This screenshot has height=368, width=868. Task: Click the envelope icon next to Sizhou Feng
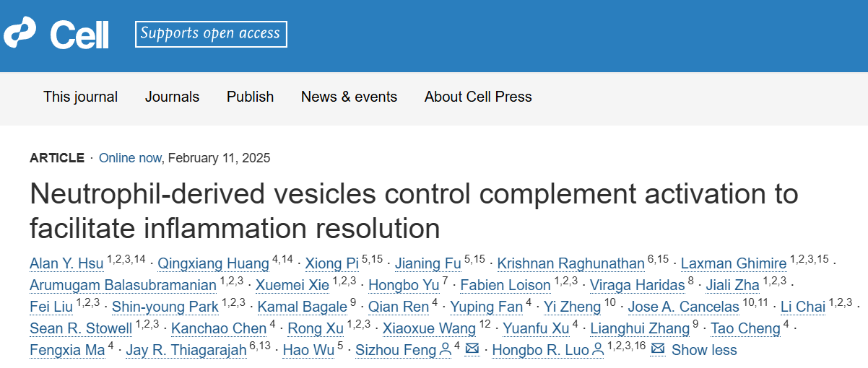472,350
